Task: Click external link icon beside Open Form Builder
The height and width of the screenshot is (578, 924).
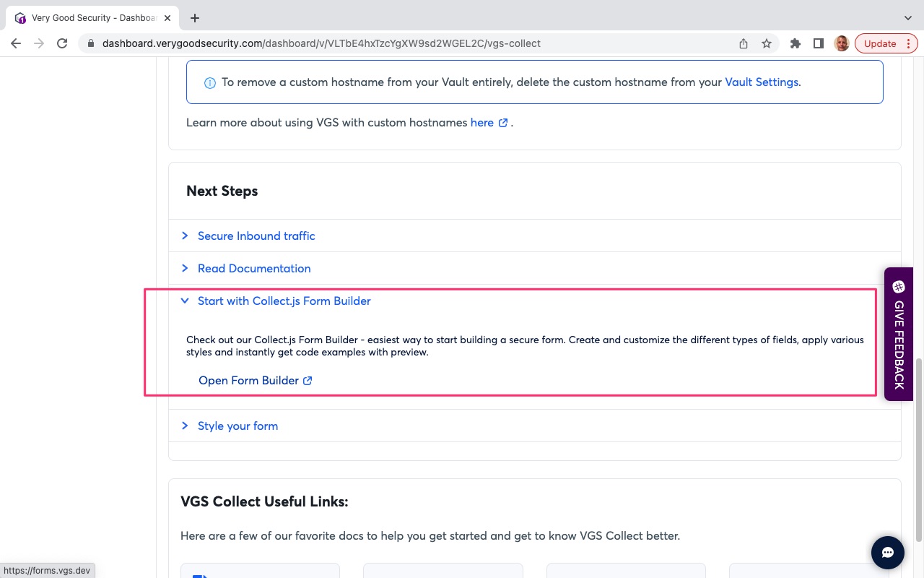Action: [x=308, y=381]
